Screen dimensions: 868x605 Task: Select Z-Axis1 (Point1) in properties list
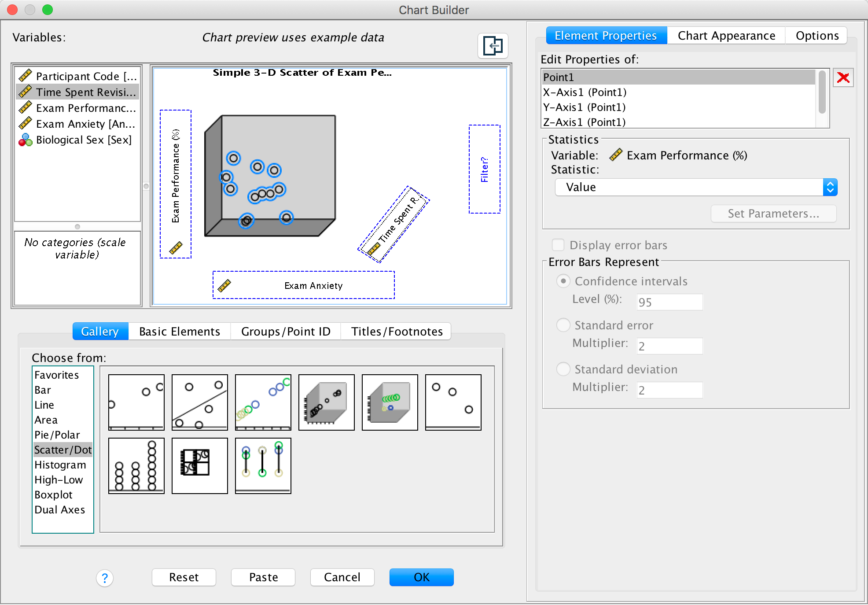584,122
